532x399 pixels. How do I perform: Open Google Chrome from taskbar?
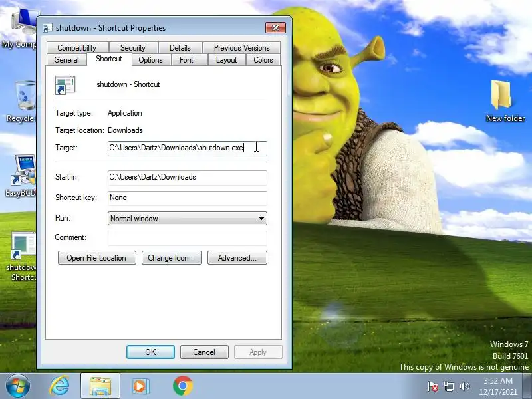click(182, 386)
